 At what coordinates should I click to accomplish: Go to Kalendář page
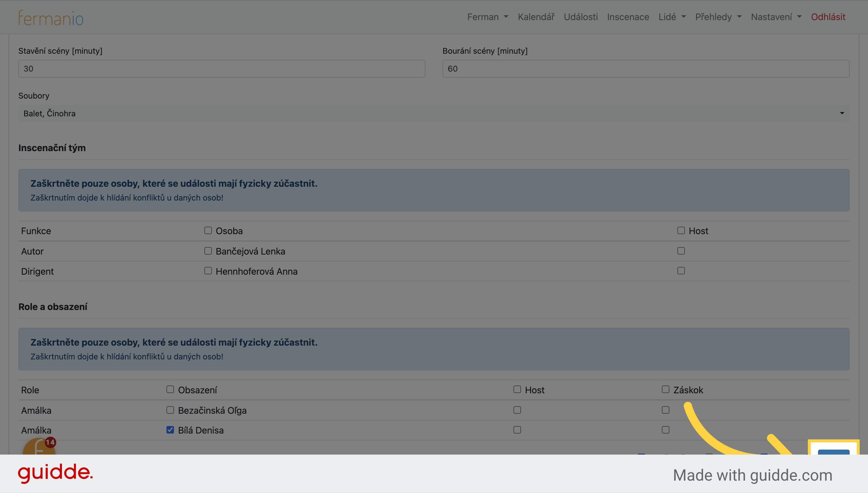[x=536, y=17]
